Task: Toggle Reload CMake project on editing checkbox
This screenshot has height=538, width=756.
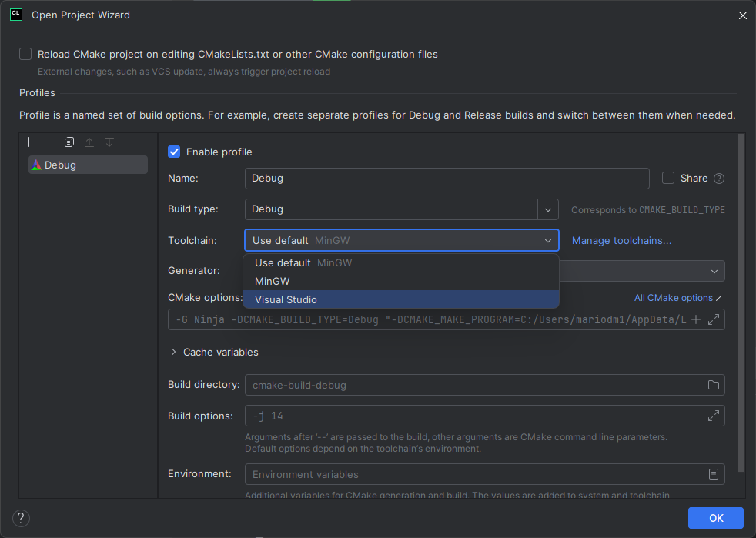Action: [25, 54]
